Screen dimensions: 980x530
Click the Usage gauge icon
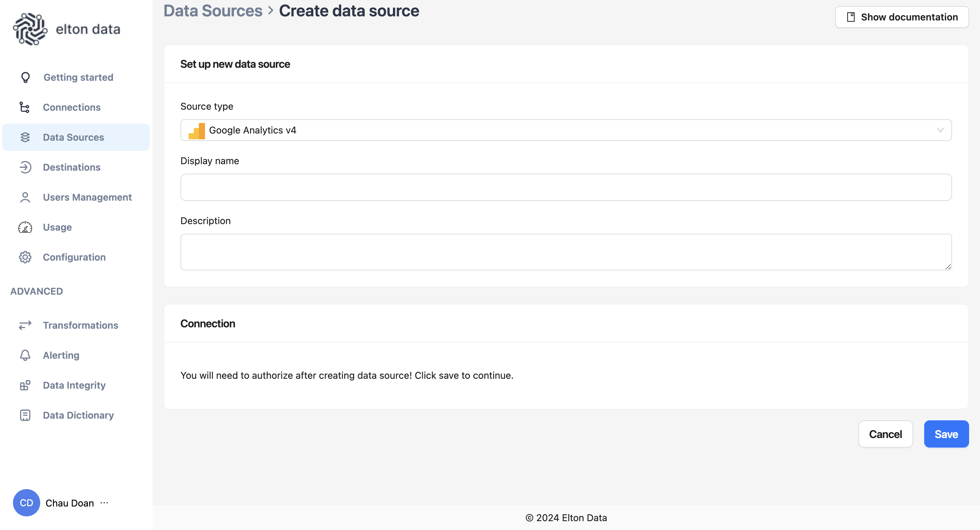point(25,227)
